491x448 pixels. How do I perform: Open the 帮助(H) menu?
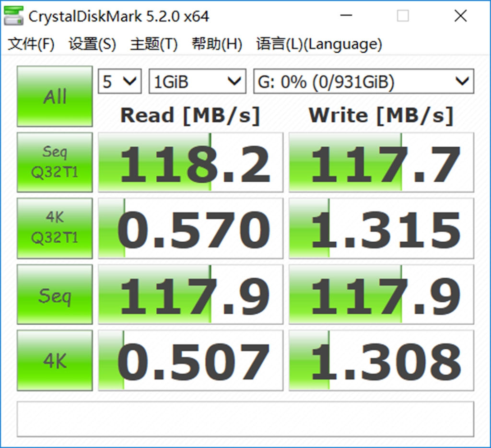click(x=217, y=44)
